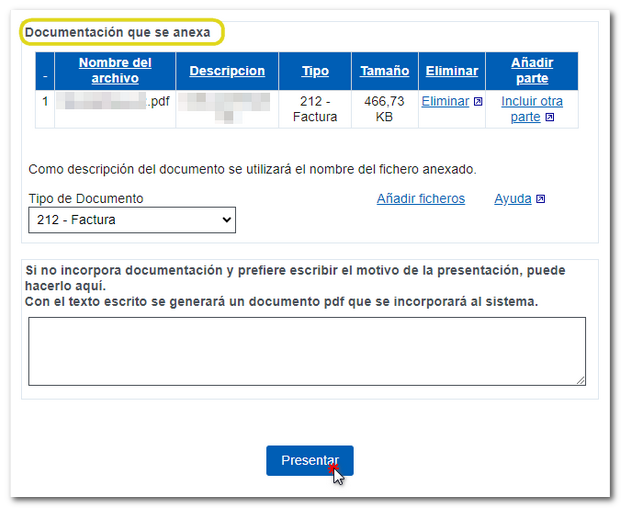Focus the presentation reason text area
Viewport: 621px width, 508px height.
pyautogui.click(x=306, y=351)
